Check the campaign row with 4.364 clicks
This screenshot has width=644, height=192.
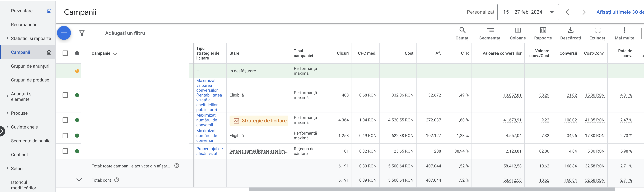point(65,120)
